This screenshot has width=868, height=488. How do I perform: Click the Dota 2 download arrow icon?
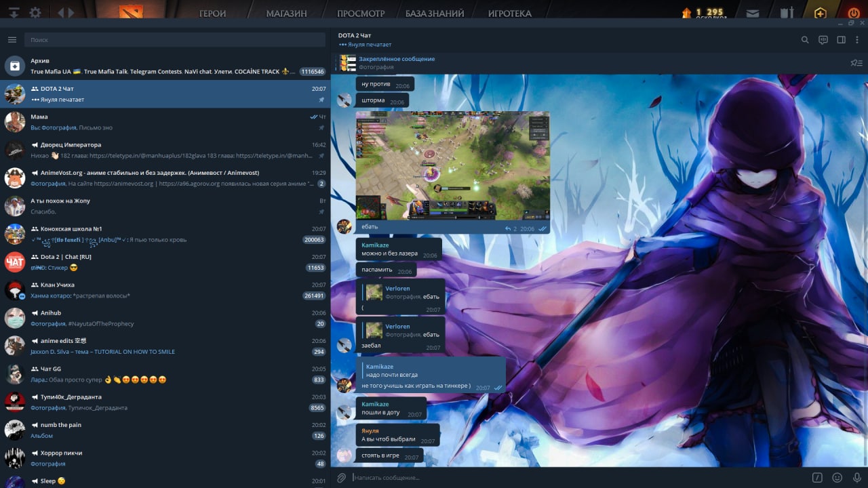14,13
